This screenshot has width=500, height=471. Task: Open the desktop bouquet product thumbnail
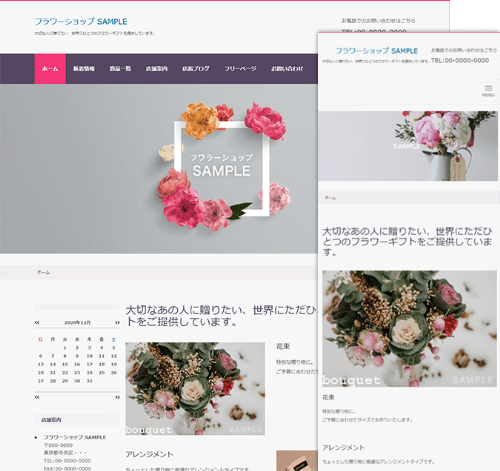[x=195, y=388]
